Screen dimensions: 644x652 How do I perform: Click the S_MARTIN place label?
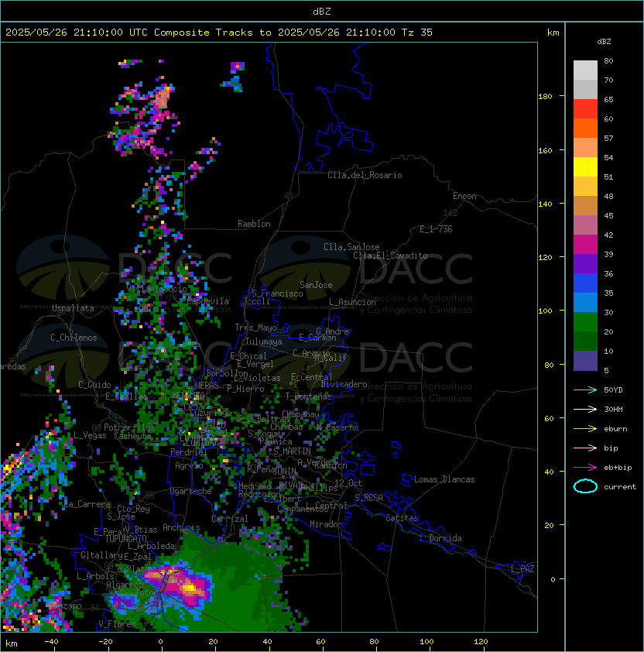(293, 451)
